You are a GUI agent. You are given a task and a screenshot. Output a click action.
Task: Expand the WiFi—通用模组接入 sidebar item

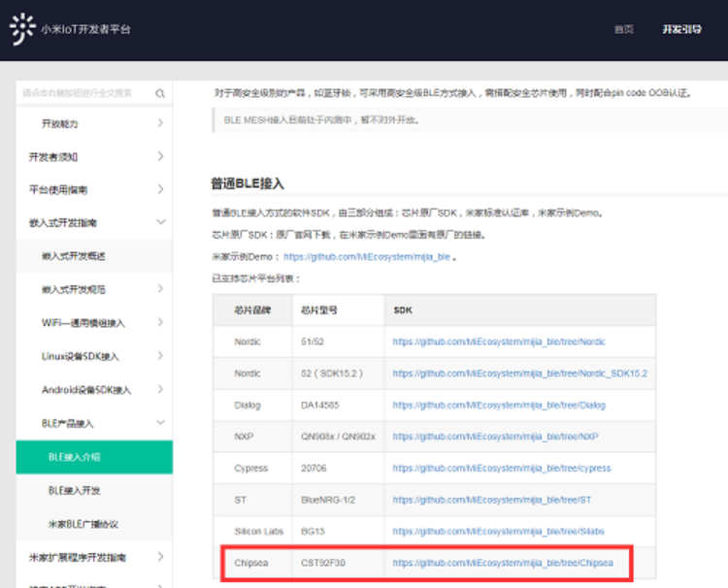[94, 323]
